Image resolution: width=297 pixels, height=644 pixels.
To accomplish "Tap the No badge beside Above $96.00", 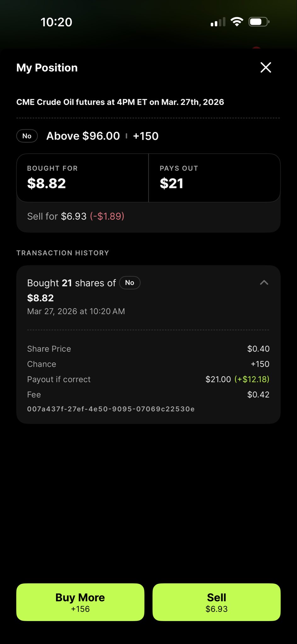I will click(27, 136).
